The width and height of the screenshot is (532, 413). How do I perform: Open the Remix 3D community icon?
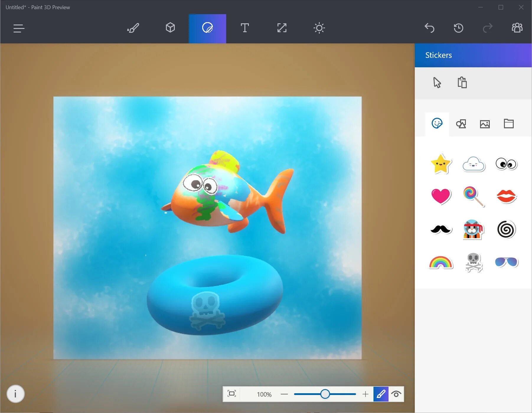point(517,28)
